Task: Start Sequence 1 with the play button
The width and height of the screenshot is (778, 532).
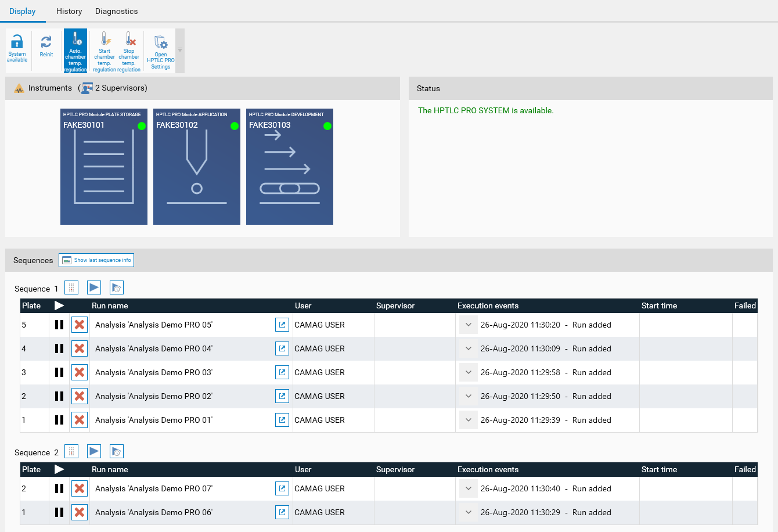Action: pos(94,287)
